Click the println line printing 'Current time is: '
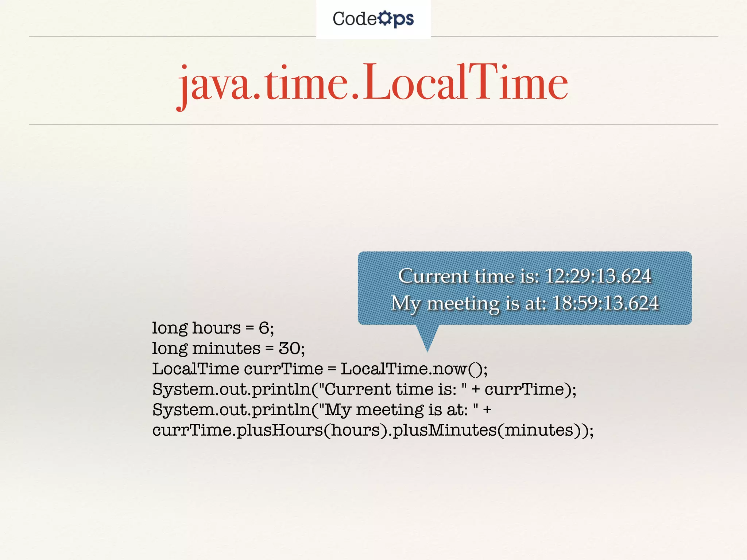 pos(364,389)
